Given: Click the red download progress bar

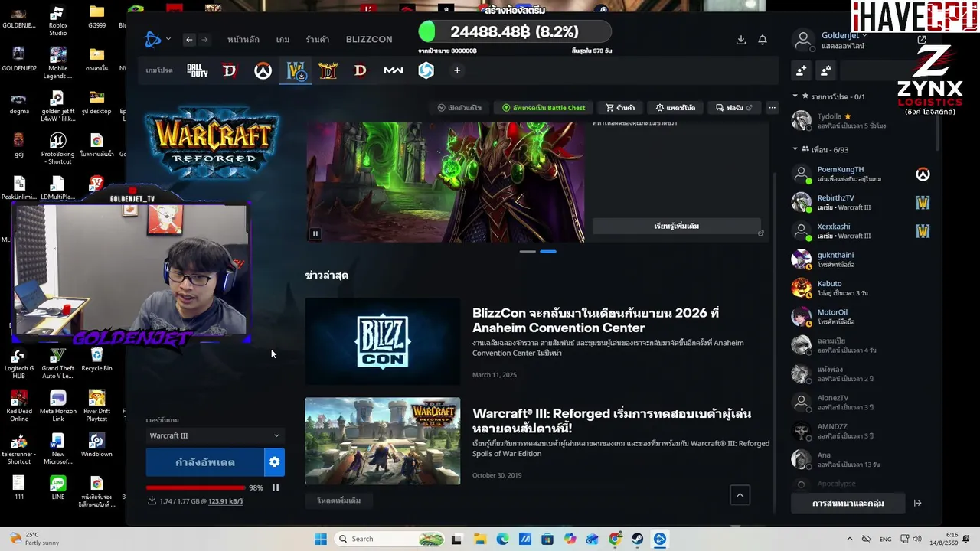Looking at the screenshot, I should point(196,487).
